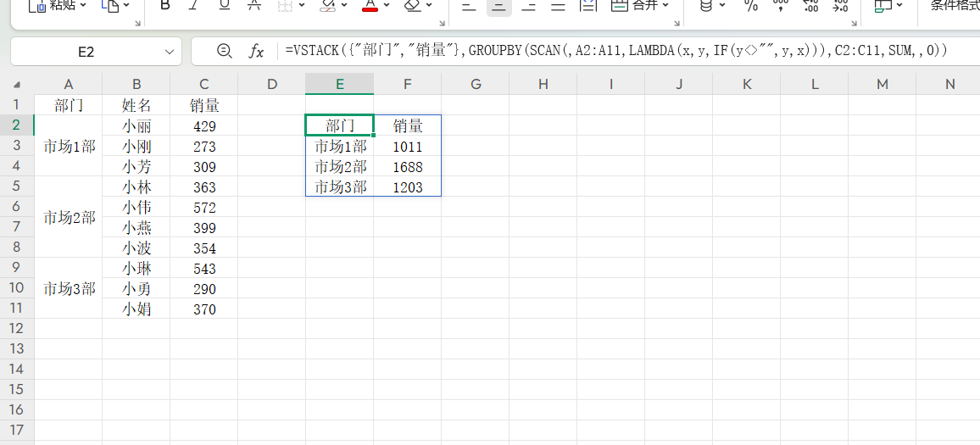Click the decrease decimal places icon
The image size is (980, 445).
pyautogui.click(x=839, y=7)
